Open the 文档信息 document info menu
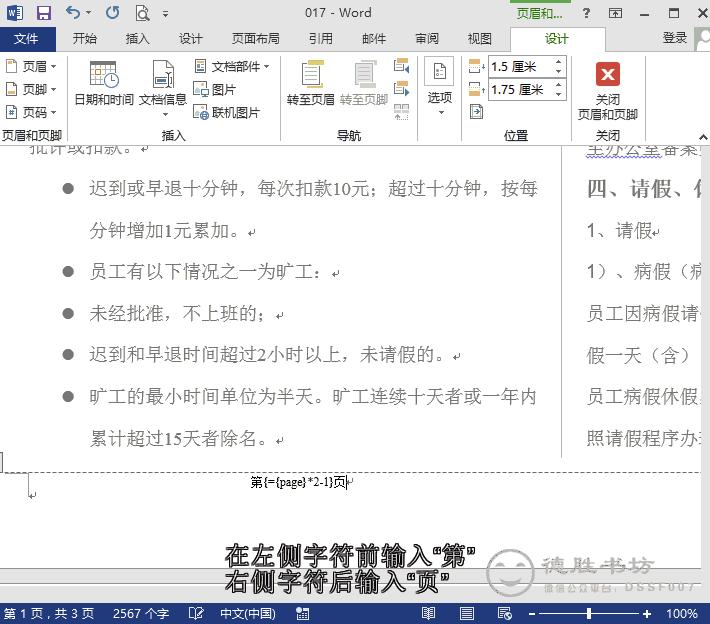Image resolution: width=710 pixels, height=624 pixels. (163, 88)
